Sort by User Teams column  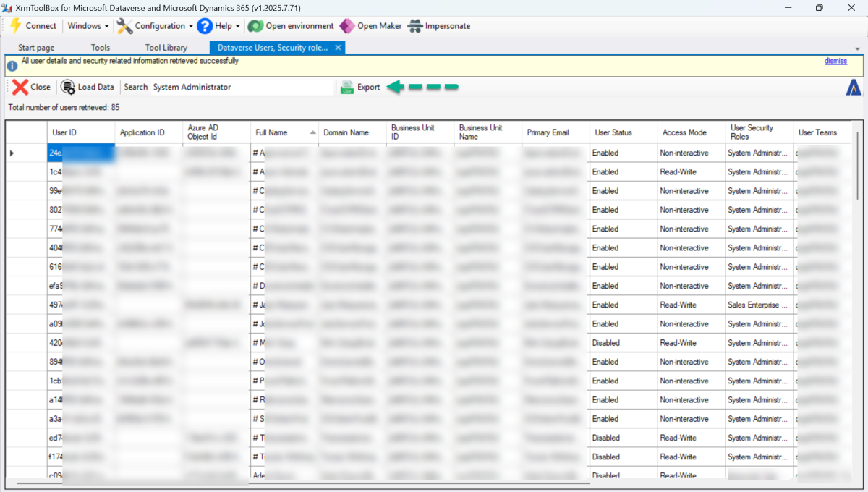[823, 132]
